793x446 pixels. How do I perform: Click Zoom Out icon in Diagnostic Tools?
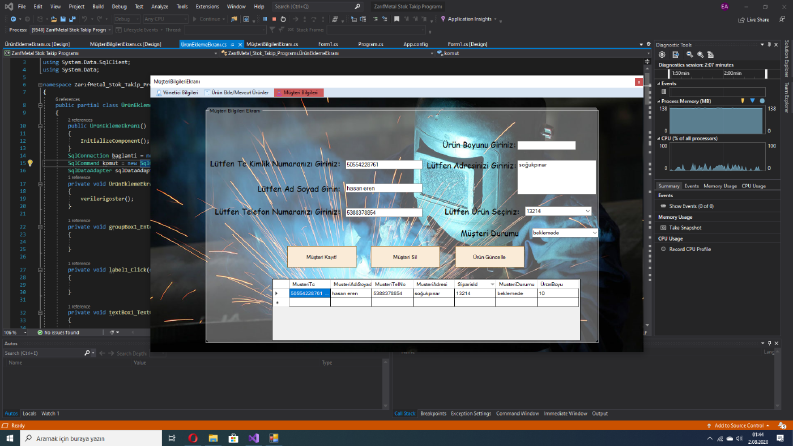click(x=689, y=55)
